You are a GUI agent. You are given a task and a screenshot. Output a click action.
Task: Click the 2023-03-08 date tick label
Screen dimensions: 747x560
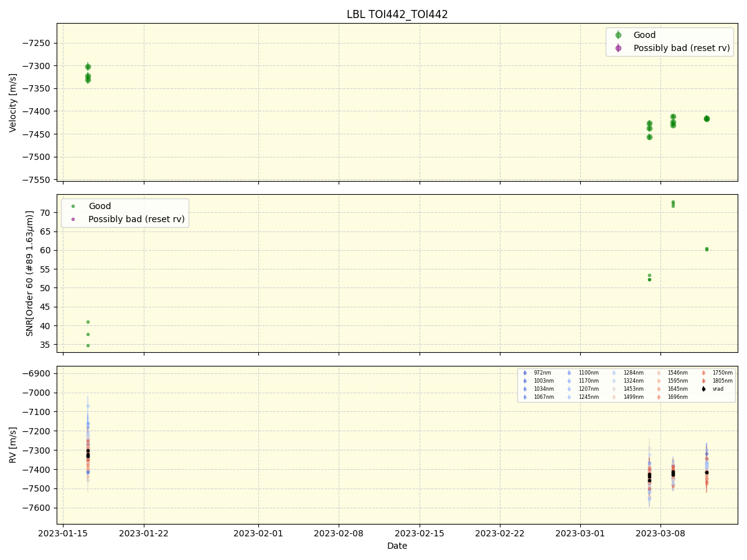(x=660, y=533)
